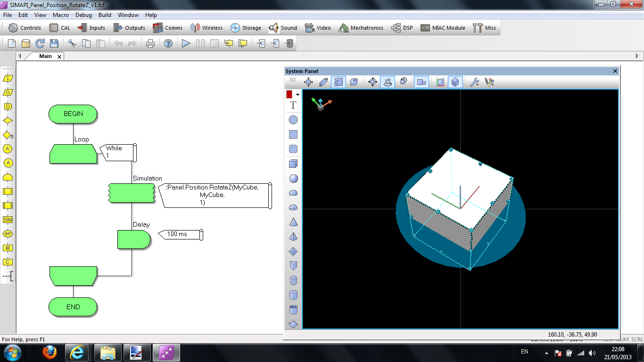Add a circle shape in System Panel
The image size is (644, 362).
(293, 120)
